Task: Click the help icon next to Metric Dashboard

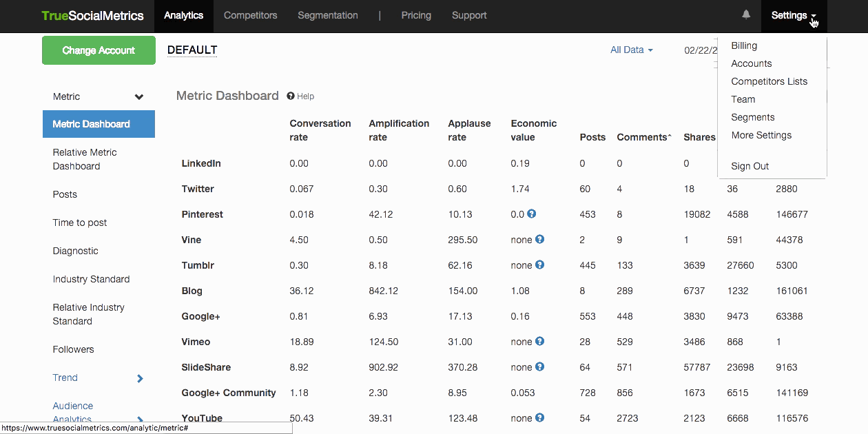Action: (291, 96)
